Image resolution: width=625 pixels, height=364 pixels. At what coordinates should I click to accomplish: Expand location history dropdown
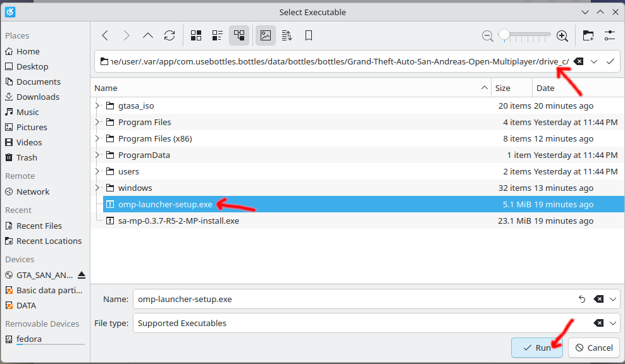pyautogui.click(x=594, y=61)
